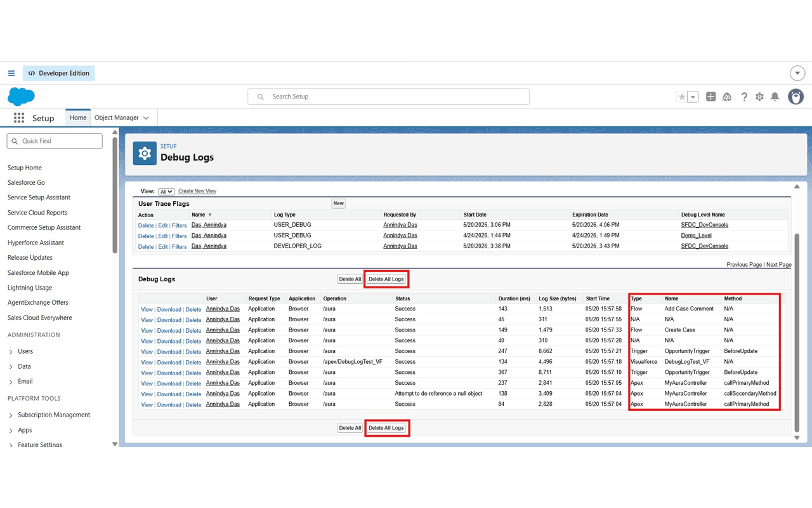Expand the Email section in sidebar
812x508 pixels.
click(x=11, y=382)
